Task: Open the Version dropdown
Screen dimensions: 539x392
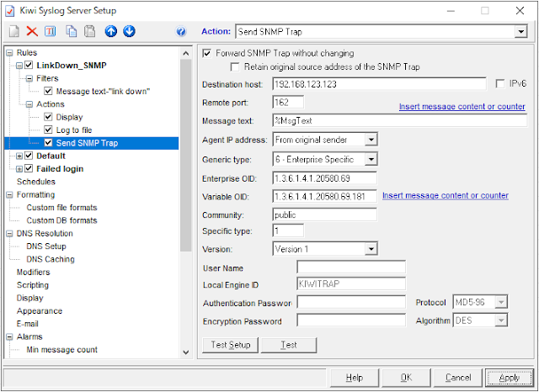Action: tap(371, 249)
